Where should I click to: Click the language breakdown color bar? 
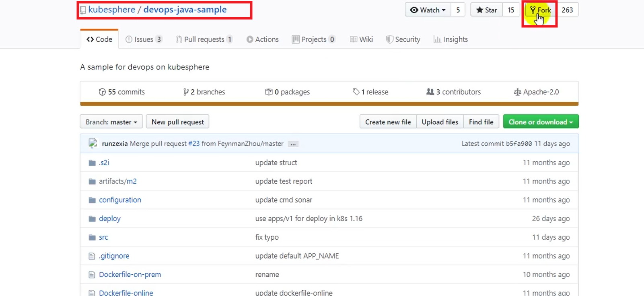(x=329, y=104)
